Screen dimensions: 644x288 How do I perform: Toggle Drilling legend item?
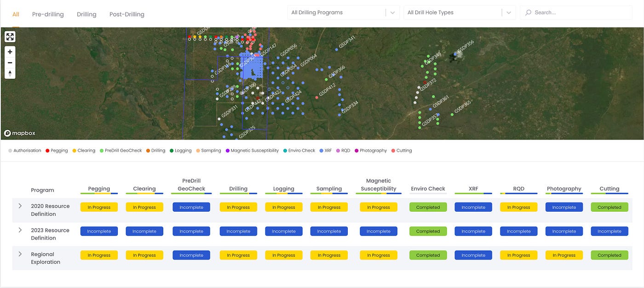(x=155, y=150)
